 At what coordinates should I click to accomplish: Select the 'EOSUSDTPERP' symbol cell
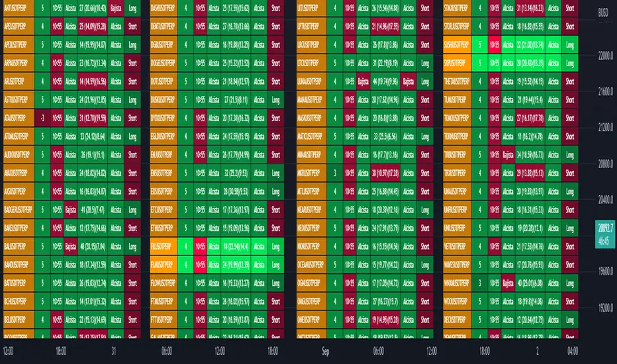164,192
